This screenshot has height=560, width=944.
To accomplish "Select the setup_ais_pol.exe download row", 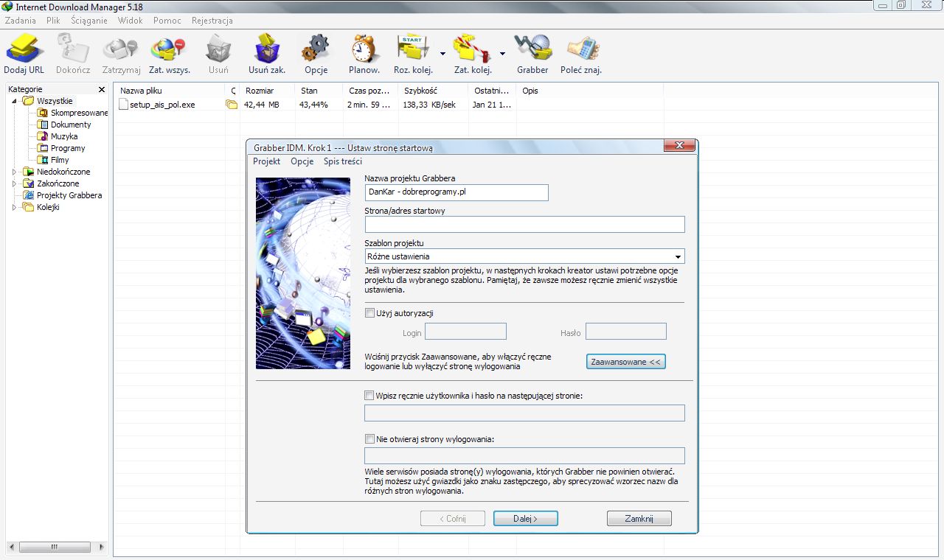I will (x=389, y=105).
